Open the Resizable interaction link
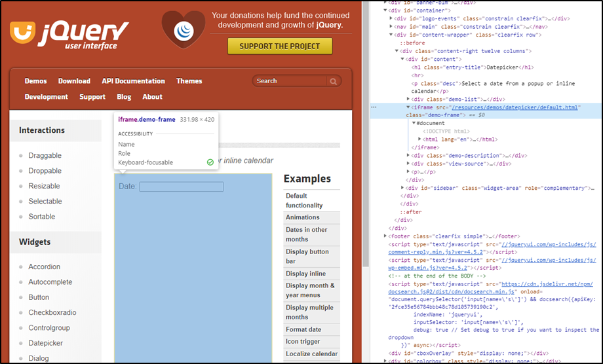This screenshot has height=364, width=603. tap(44, 186)
